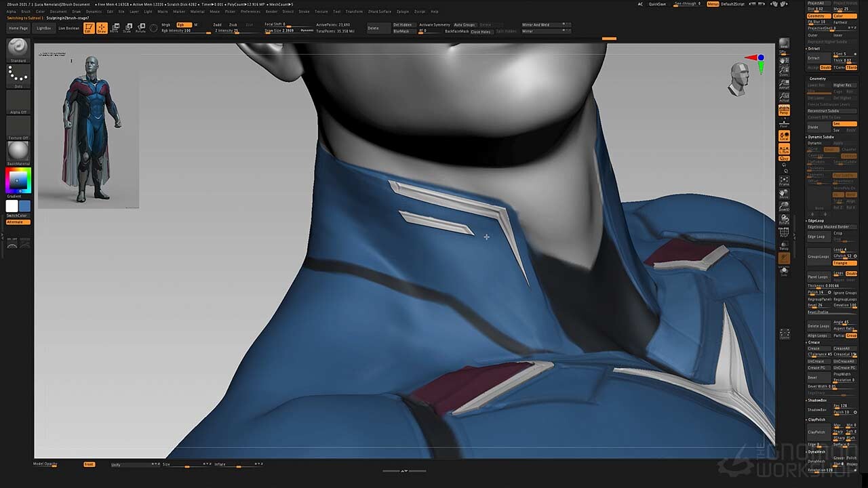Click the Live Boolean button

[68, 28]
